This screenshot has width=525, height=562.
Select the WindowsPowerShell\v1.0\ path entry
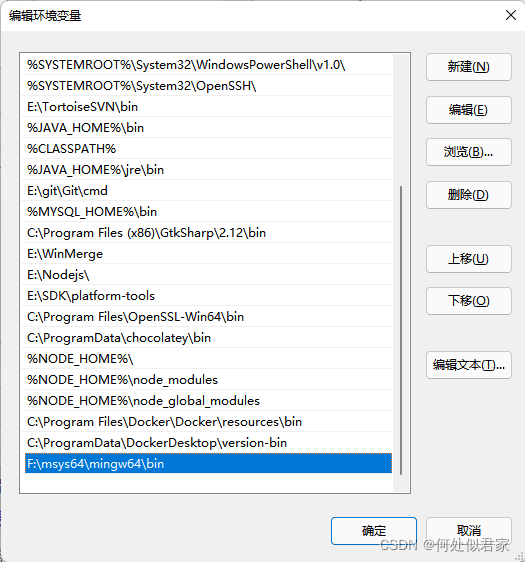(x=207, y=65)
